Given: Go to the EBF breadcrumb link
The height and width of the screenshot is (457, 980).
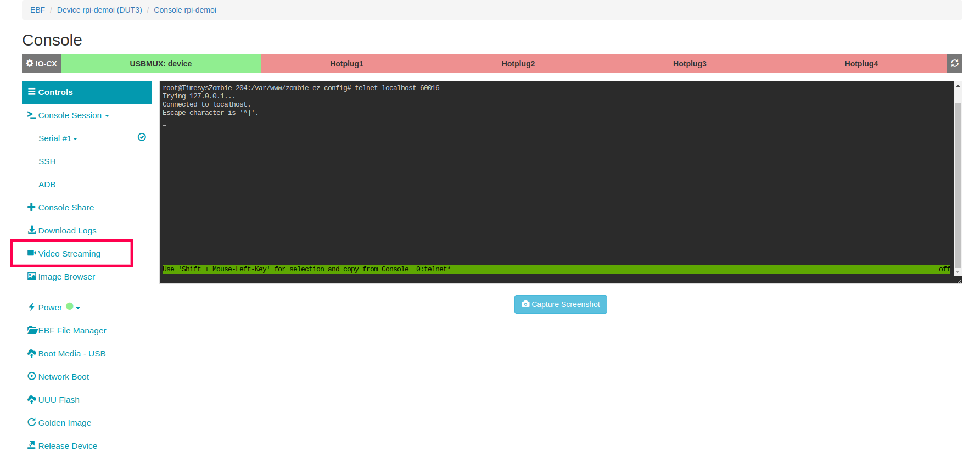Looking at the screenshot, I should [37, 10].
